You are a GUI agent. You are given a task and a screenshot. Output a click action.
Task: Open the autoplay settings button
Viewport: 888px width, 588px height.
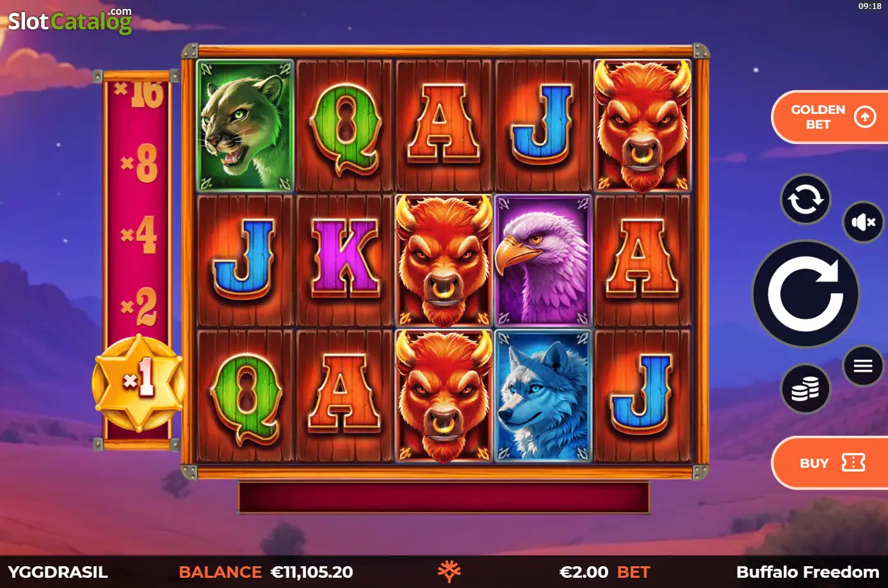[x=805, y=200]
